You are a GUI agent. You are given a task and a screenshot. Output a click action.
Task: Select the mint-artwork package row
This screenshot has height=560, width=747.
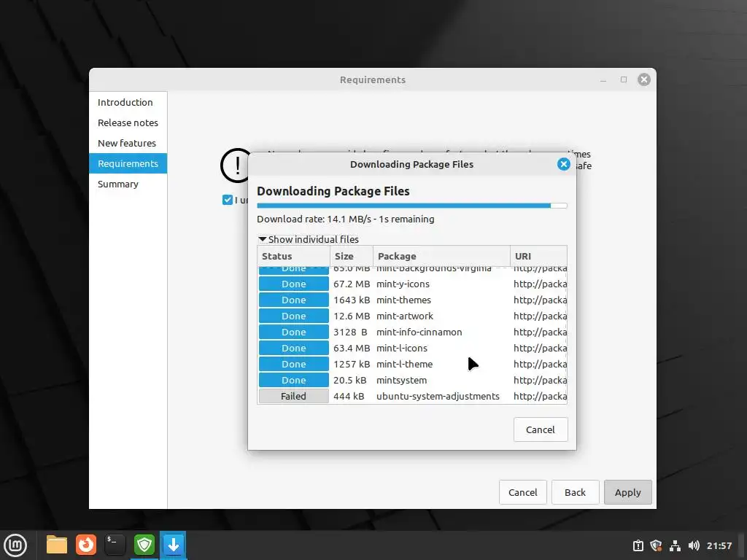(412, 316)
